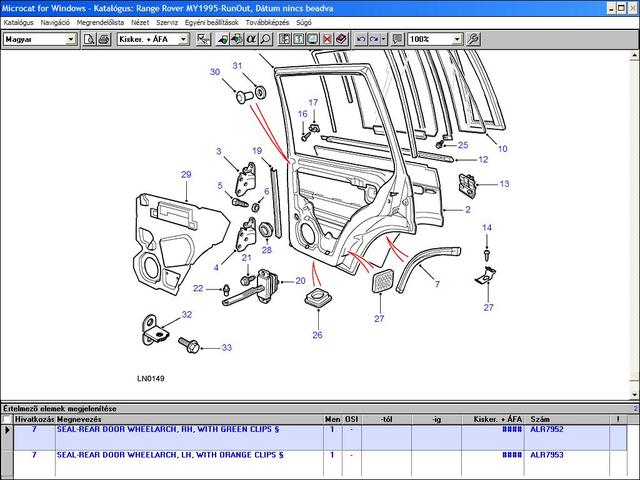Click callout number 32 on the diagram
This screenshot has width=640, height=480.
tap(187, 315)
